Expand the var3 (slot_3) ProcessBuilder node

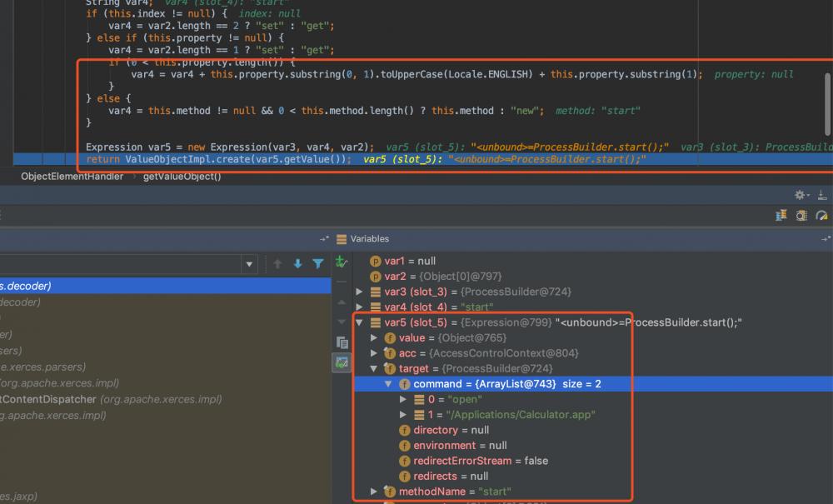coord(360,292)
